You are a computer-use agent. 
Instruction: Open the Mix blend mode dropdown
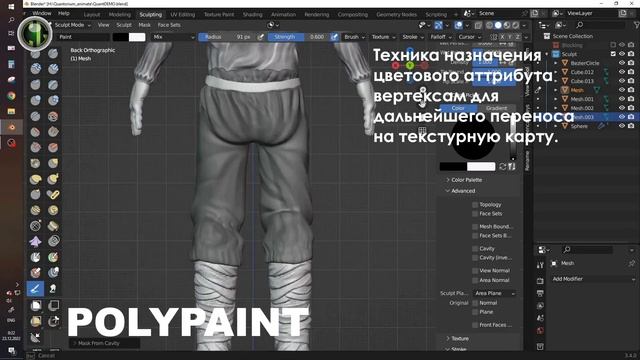173,37
